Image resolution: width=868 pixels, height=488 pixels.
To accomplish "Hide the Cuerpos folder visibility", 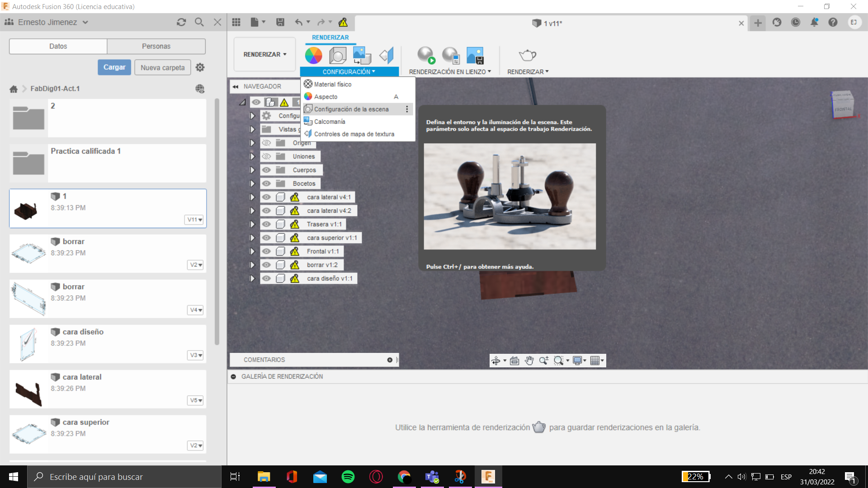I will tap(266, 170).
